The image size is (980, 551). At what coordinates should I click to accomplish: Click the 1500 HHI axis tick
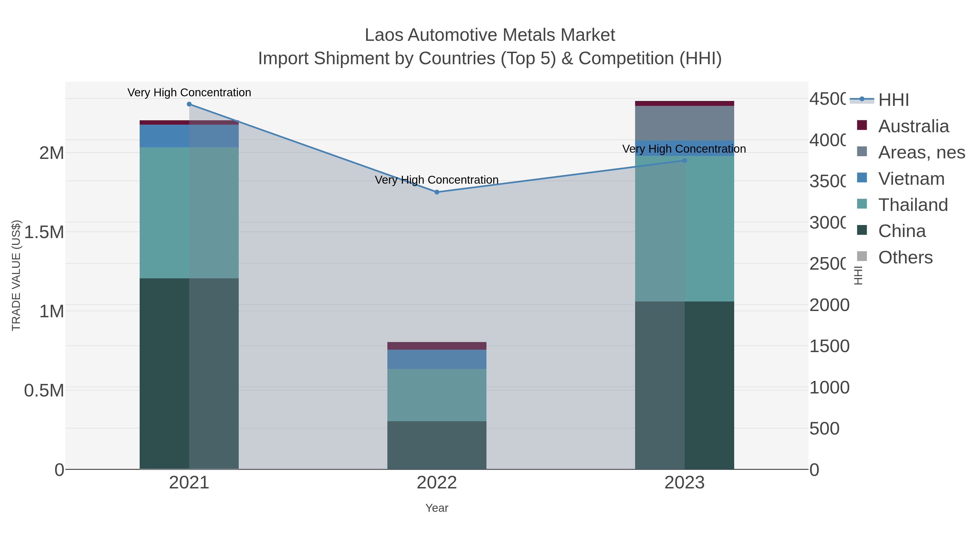[x=829, y=346]
